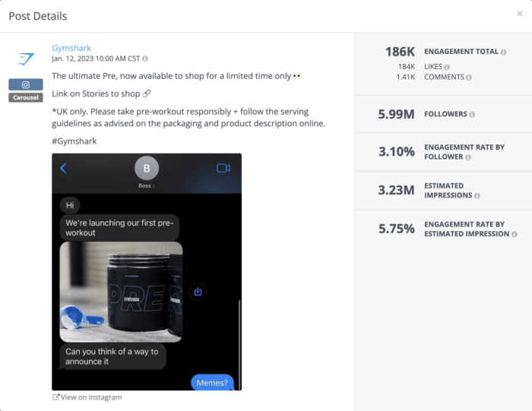Click the Boss contact avatar in image
Screen dimensions: 532x411
coord(147,168)
